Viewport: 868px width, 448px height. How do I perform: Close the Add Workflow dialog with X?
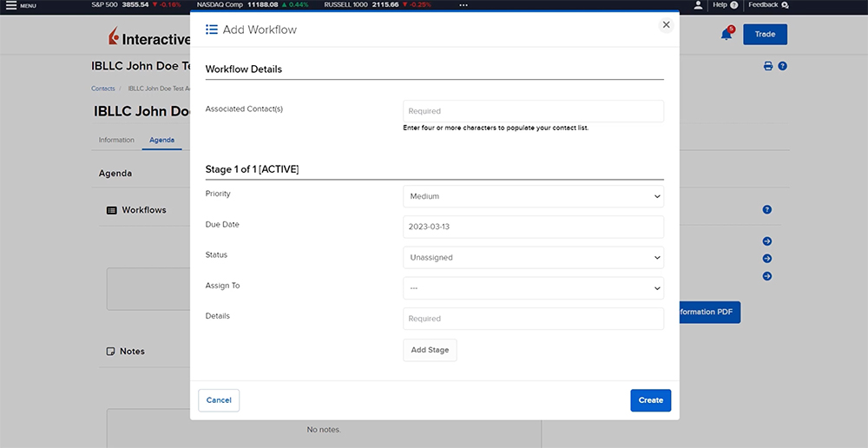tap(666, 25)
